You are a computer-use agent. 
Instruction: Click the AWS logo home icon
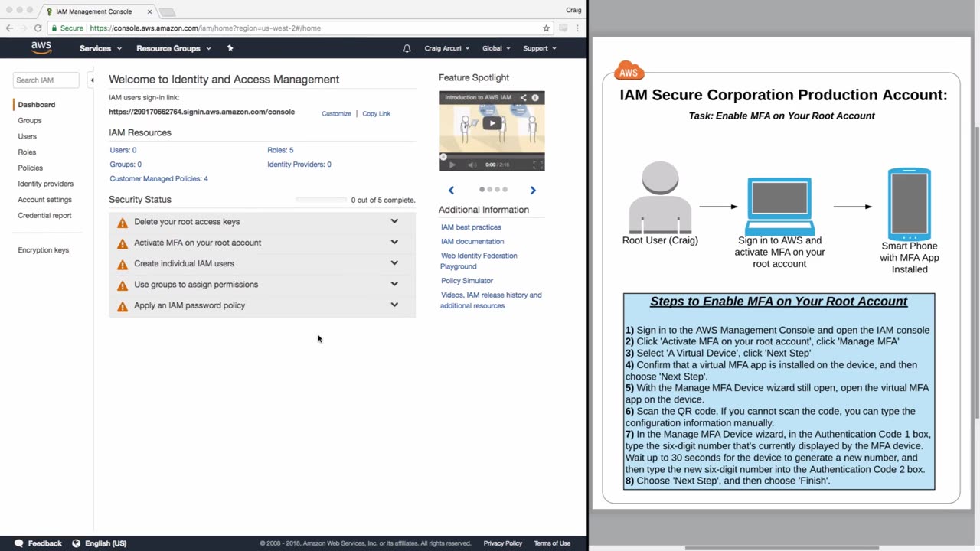click(41, 47)
